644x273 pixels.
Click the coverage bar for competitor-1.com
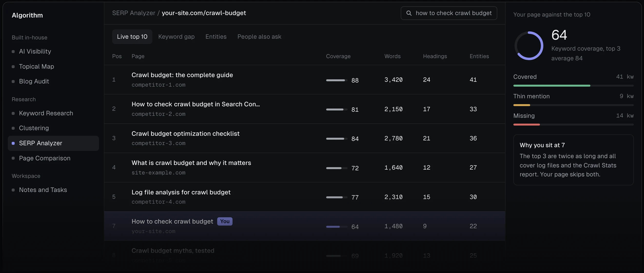pos(336,80)
